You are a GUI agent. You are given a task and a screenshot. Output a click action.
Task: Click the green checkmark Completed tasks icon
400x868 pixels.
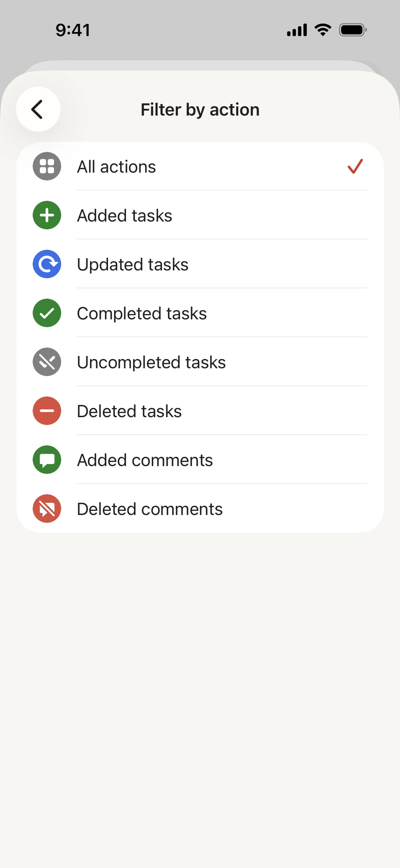point(47,313)
